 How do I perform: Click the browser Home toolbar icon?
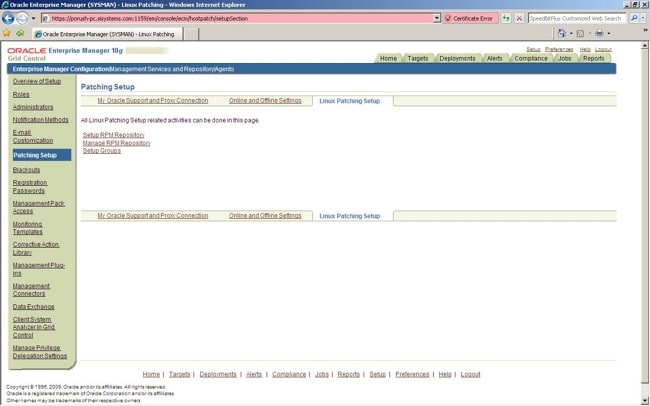(562, 33)
